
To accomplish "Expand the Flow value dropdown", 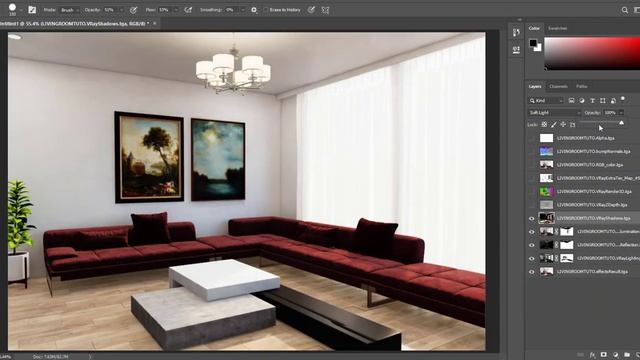I will click(176, 10).
